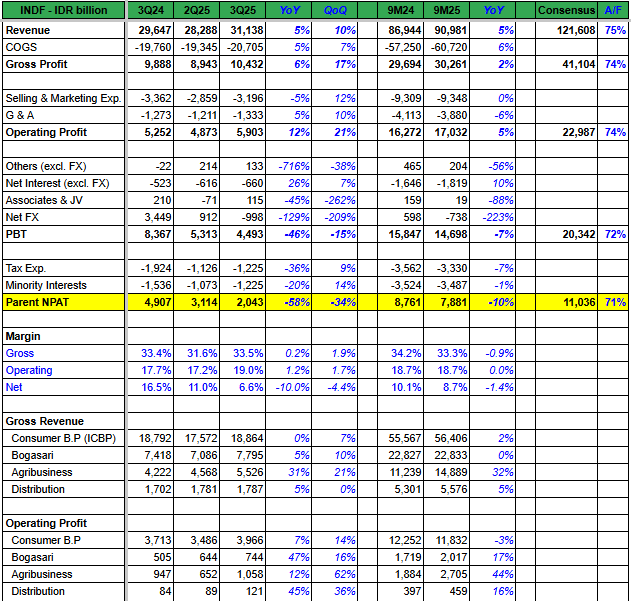
Task: Click consensus PBT value 20,342
Action: click(579, 234)
